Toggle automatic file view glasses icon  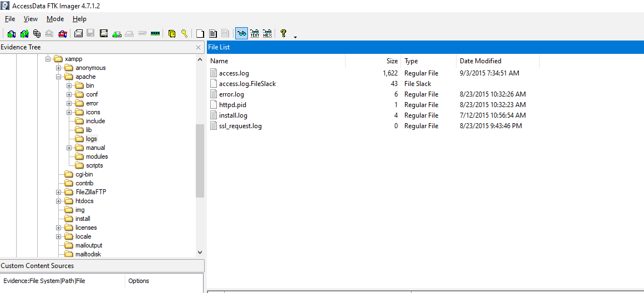[x=241, y=34]
